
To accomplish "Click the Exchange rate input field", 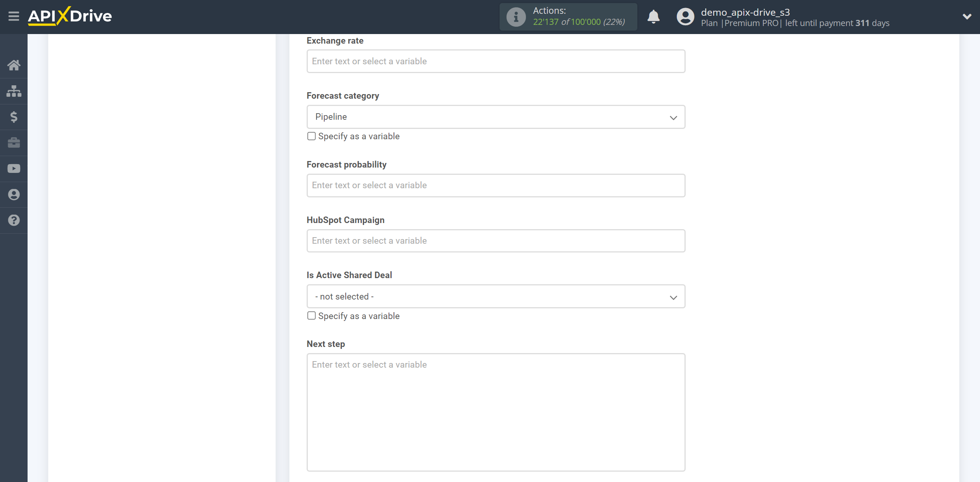I will click(494, 60).
